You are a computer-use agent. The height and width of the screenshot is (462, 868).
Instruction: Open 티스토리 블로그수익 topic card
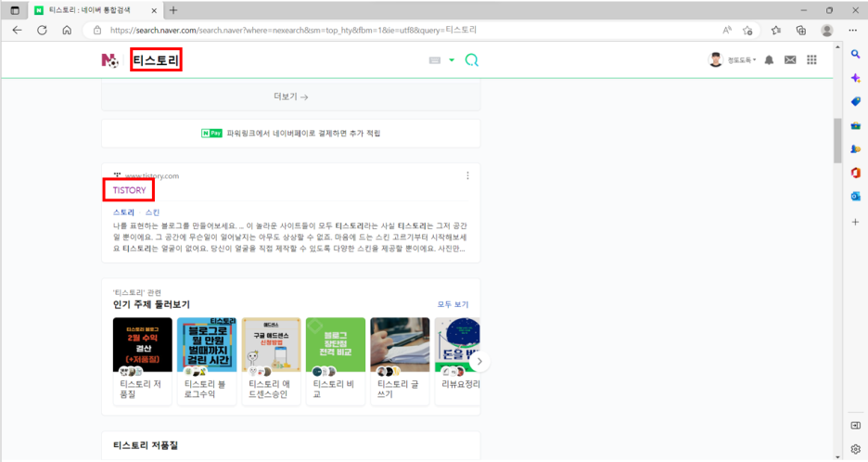[x=207, y=361]
